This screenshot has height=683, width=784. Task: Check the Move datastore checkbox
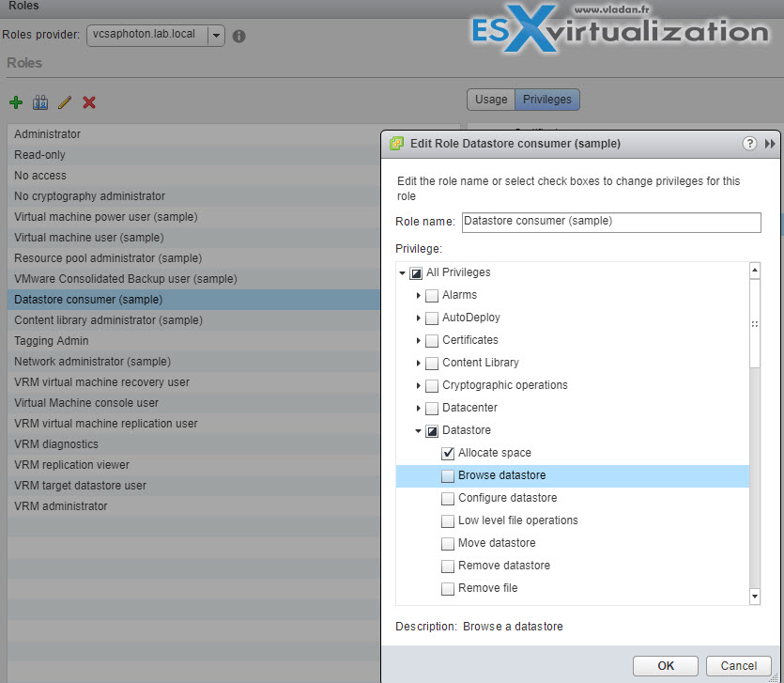448,543
